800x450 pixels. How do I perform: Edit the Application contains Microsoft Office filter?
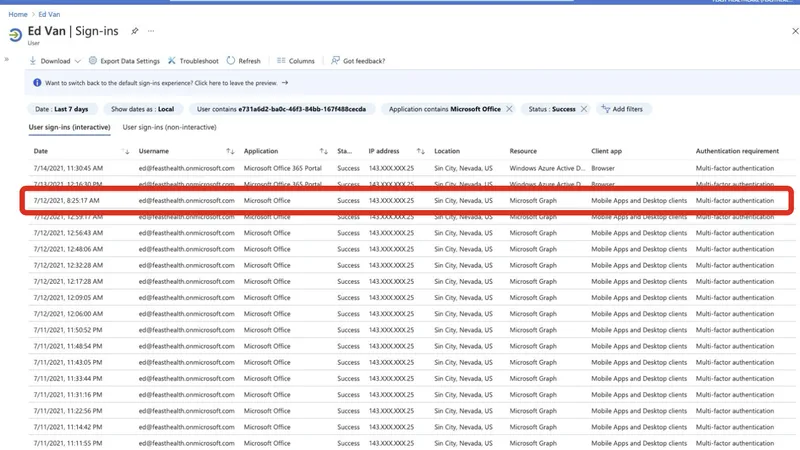pyautogui.click(x=444, y=109)
